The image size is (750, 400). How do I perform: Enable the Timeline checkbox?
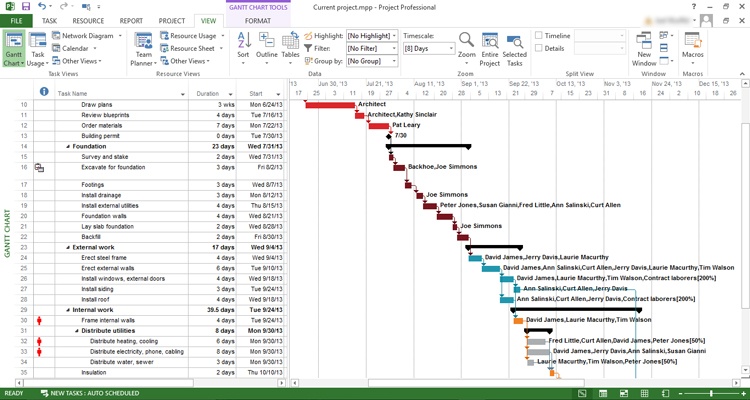pos(540,35)
